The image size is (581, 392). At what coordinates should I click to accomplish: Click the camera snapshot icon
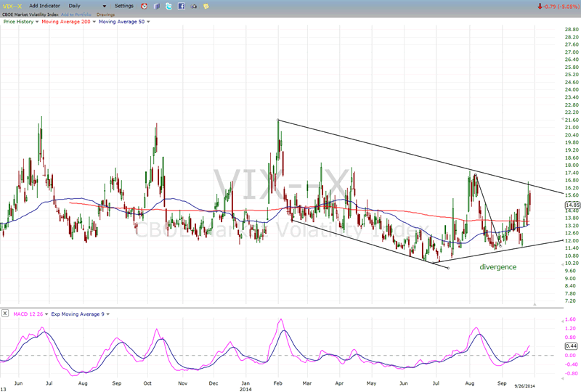click(x=193, y=6)
